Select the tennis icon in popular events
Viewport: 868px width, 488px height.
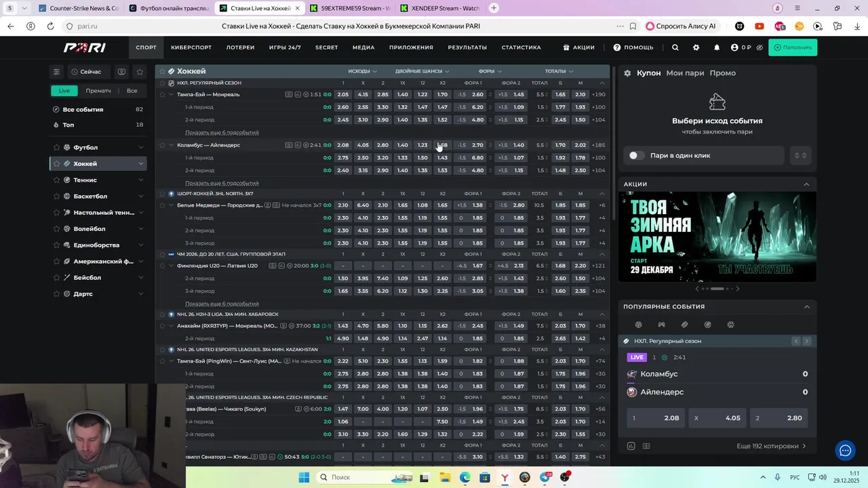pyautogui.click(x=707, y=325)
